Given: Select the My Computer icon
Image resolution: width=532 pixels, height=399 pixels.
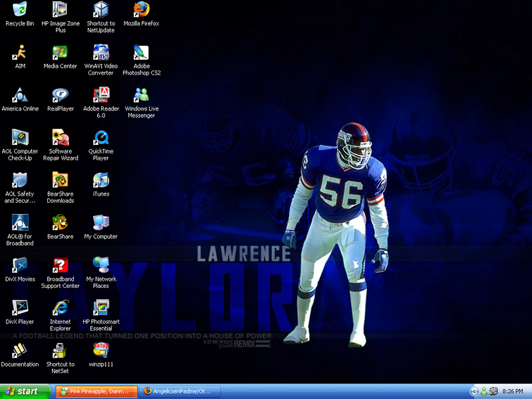Looking at the screenshot, I should 101,223.
